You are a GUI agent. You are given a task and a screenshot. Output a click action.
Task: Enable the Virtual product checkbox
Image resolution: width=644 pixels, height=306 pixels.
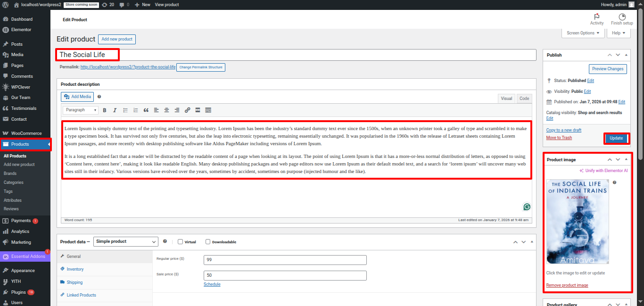[x=181, y=242]
